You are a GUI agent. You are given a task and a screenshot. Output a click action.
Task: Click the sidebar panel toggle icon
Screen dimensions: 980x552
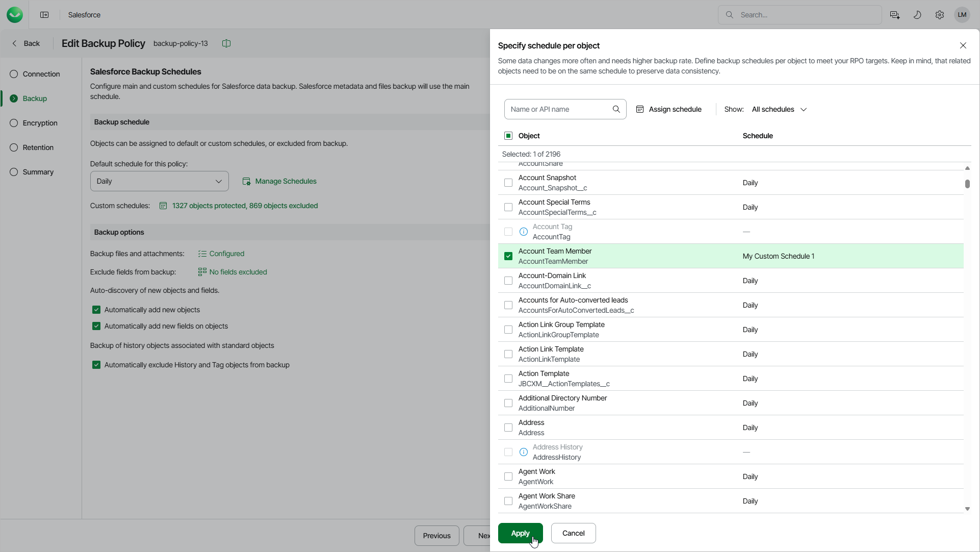pos(44,15)
